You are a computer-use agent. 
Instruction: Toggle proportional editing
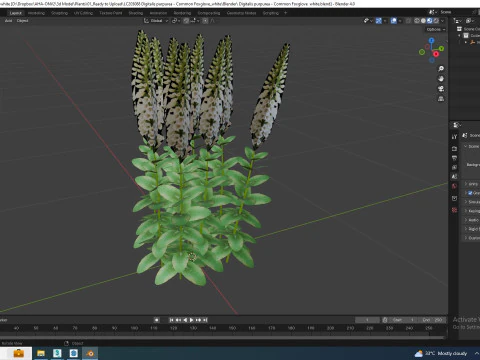pyautogui.click(x=205, y=21)
